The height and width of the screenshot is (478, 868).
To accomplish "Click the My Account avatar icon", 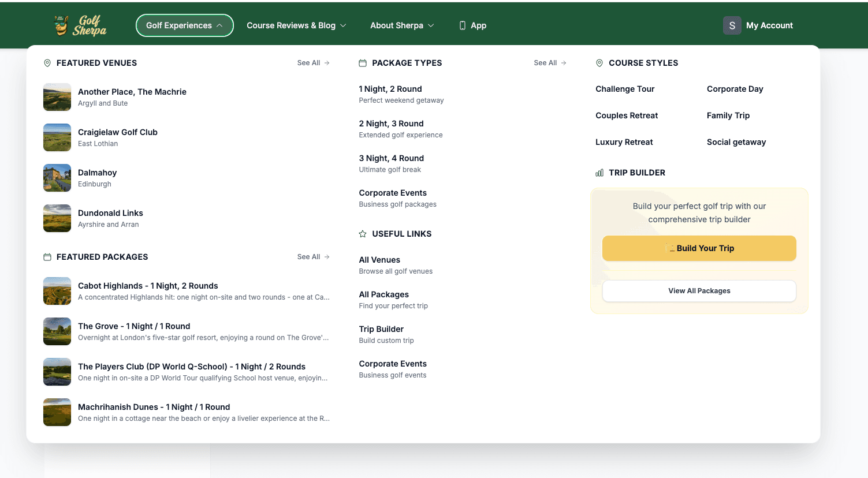I will pyautogui.click(x=732, y=25).
